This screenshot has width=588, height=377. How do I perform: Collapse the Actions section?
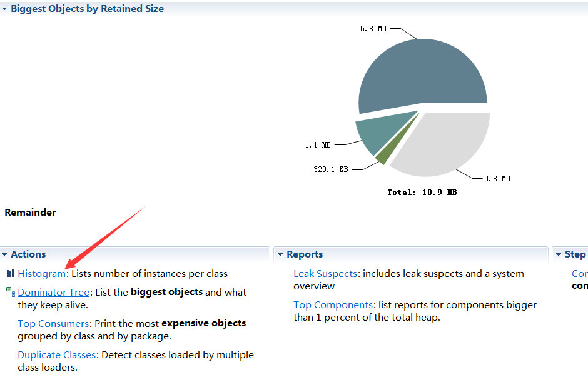(4, 254)
